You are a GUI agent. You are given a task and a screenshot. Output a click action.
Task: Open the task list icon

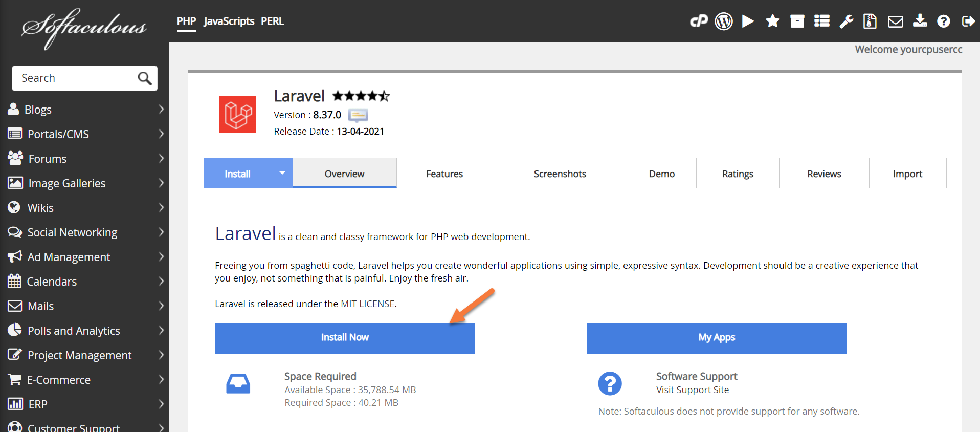click(x=821, y=21)
